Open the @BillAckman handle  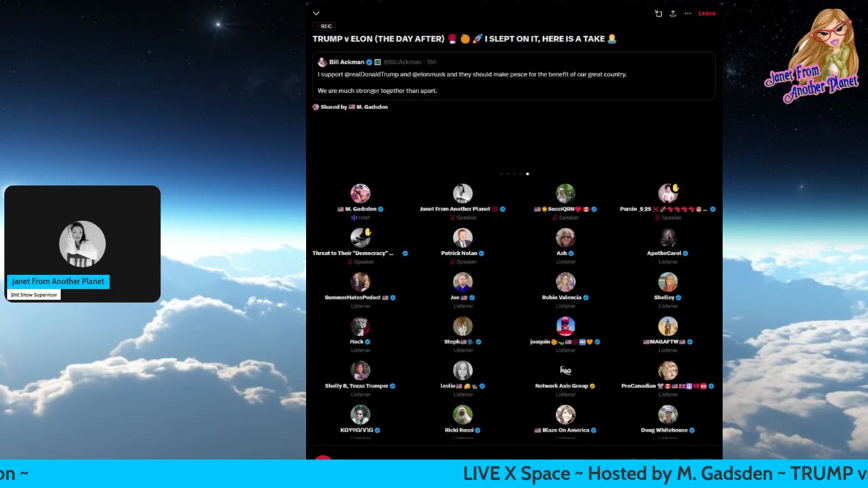click(x=403, y=62)
